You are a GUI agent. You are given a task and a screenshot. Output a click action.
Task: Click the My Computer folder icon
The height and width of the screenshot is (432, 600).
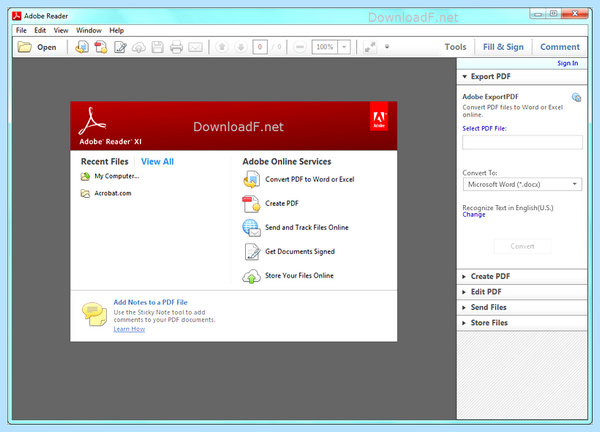pyautogui.click(x=85, y=176)
